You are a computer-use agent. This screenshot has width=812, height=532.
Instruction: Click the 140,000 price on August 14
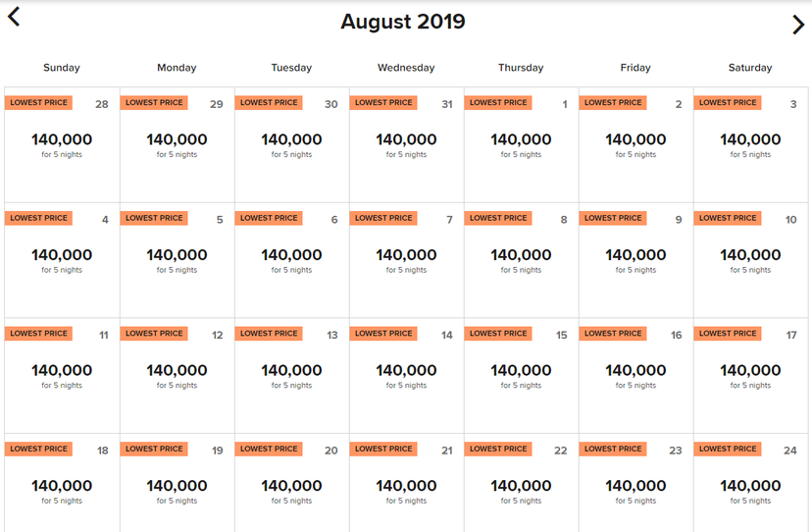[x=406, y=371]
